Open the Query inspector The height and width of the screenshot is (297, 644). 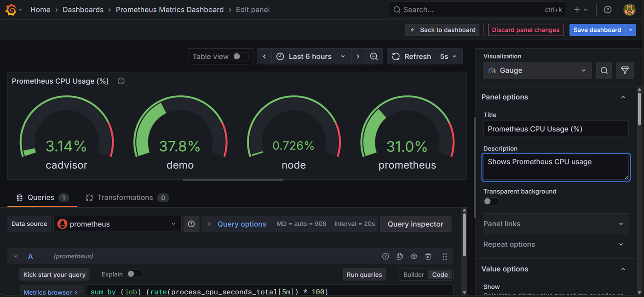415,224
